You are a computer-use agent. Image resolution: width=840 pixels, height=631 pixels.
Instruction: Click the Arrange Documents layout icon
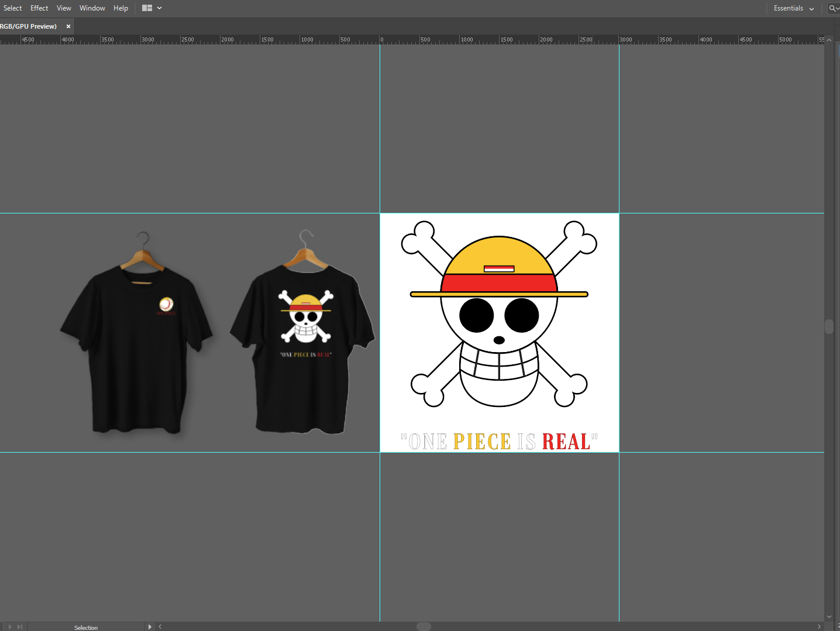click(147, 8)
